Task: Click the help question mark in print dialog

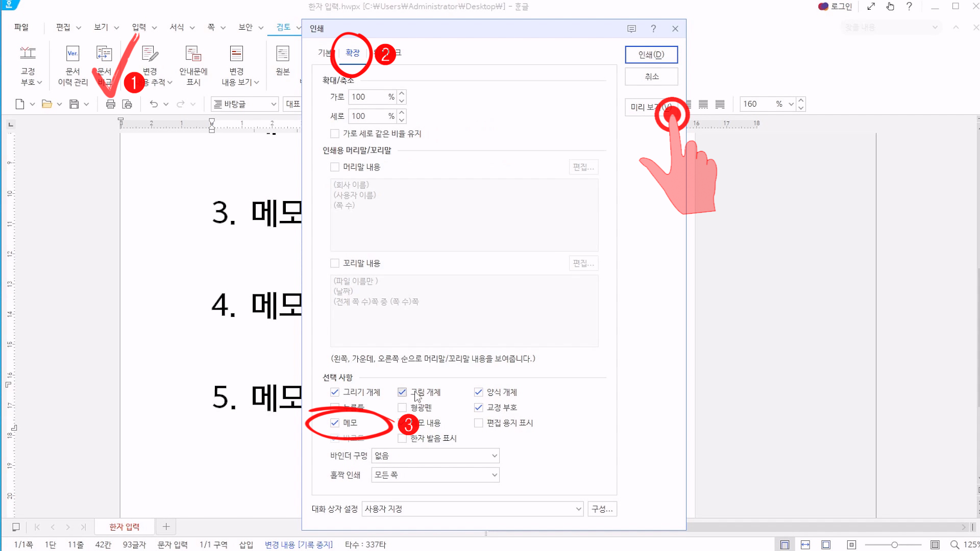Action: [653, 29]
